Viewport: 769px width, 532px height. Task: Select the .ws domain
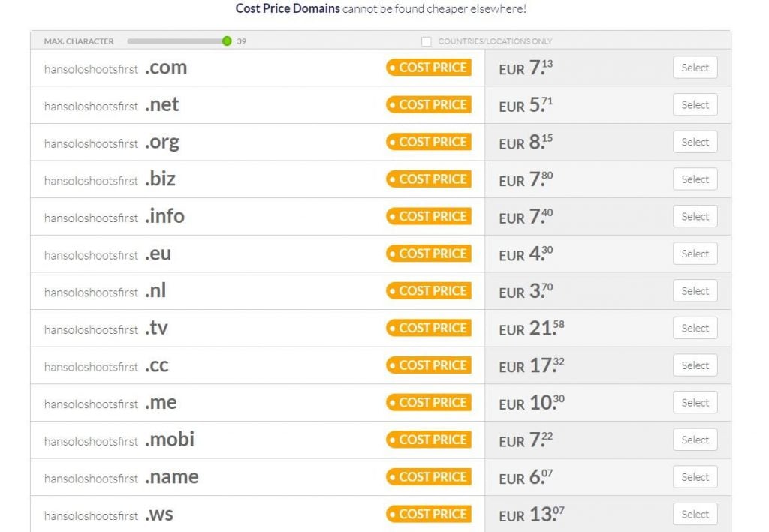tap(695, 514)
